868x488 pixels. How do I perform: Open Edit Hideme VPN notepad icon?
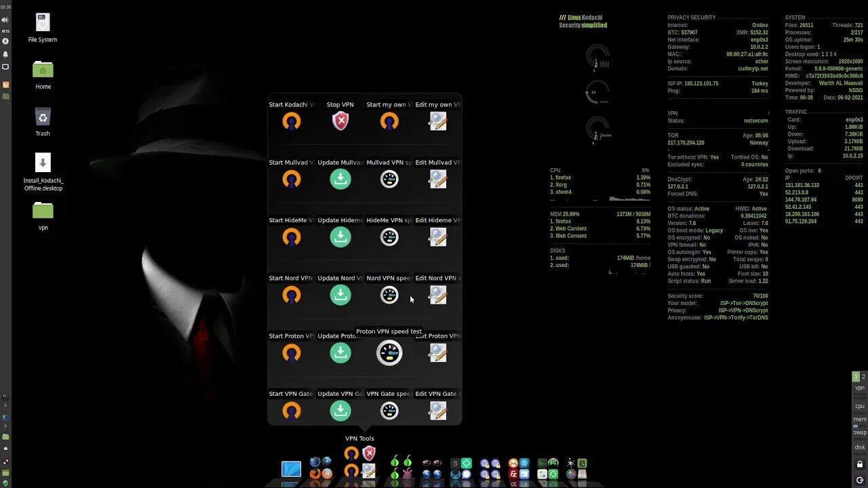tap(438, 237)
